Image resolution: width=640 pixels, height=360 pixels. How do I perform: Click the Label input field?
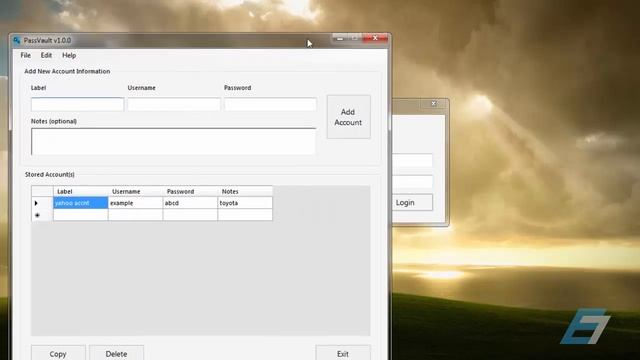pos(77,104)
